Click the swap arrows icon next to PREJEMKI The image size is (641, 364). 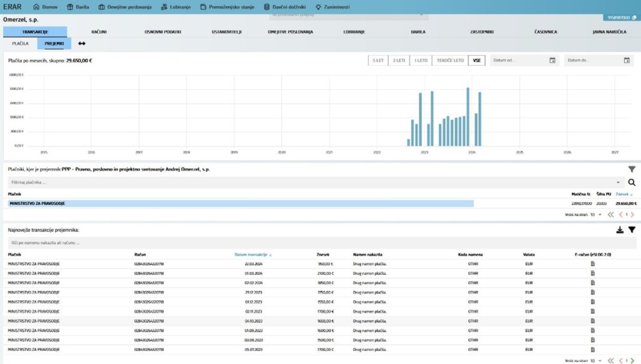(x=81, y=44)
